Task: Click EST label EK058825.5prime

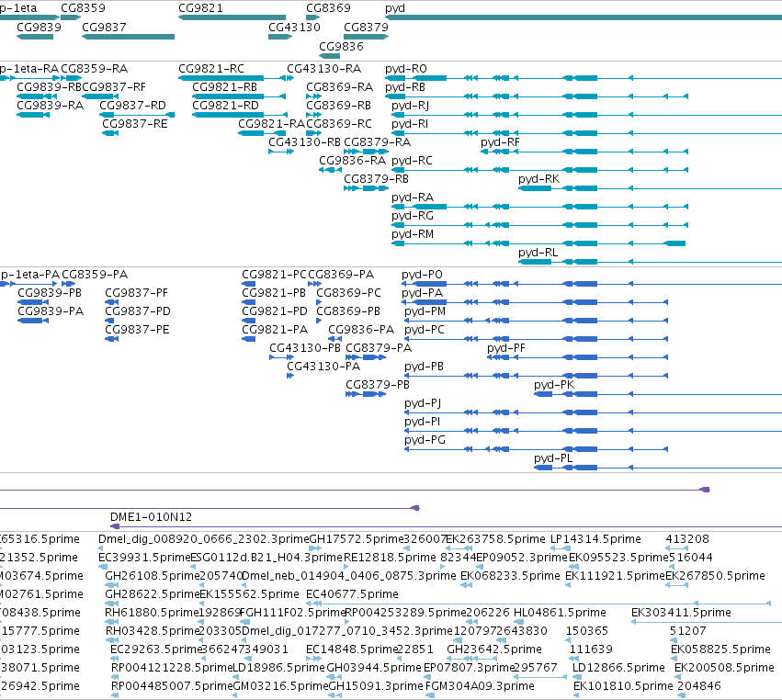Action: [x=720, y=649]
